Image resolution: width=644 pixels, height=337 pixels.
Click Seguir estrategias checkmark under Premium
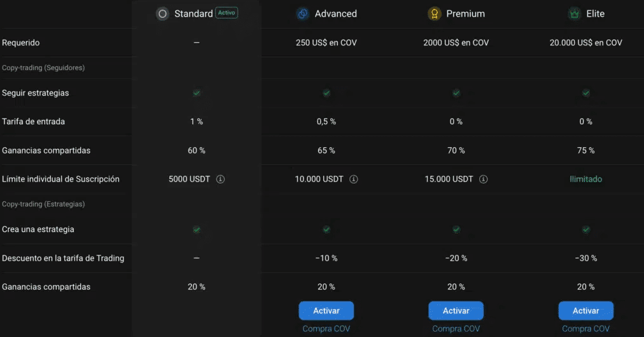tap(456, 93)
